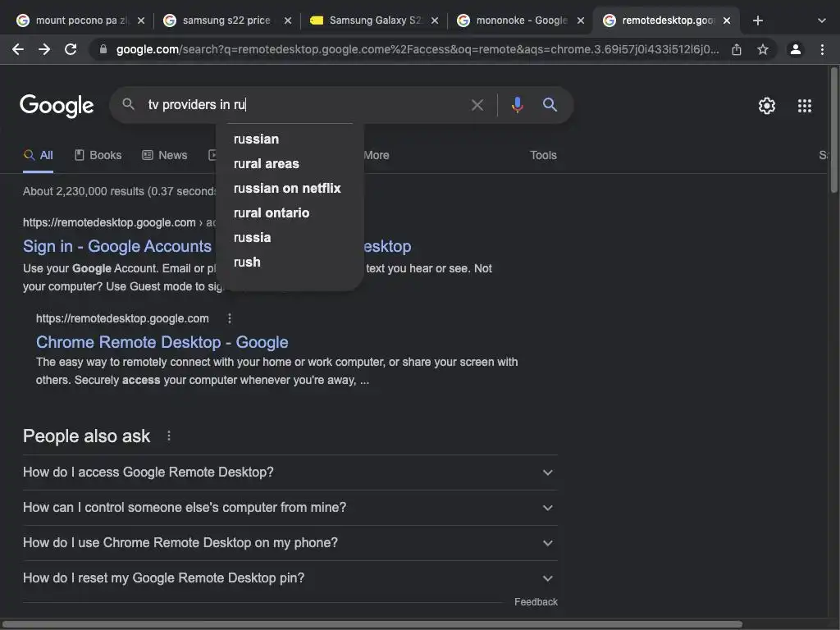The height and width of the screenshot is (630, 840).
Task: Start voice search with the microphone
Action: 517,105
